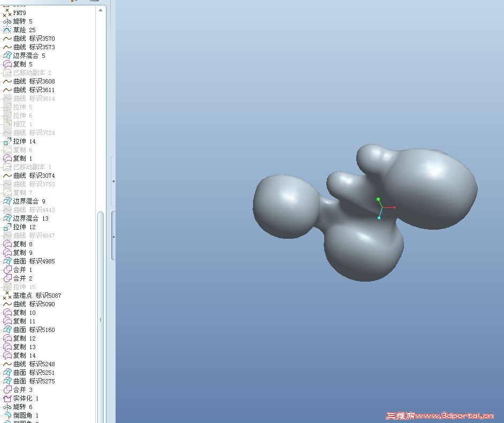Click the suppressed icon for 已移动副本 2
Screen dimensions: 504x423
click(7, 73)
